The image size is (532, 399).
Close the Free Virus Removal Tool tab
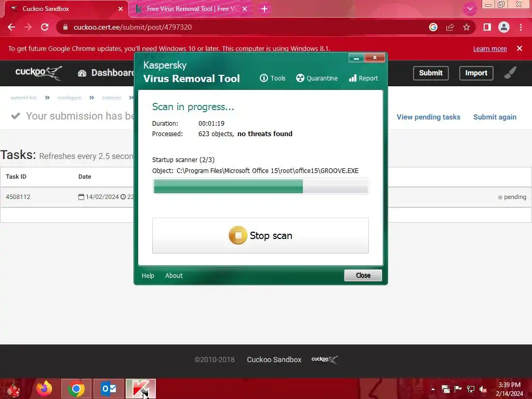coord(245,9)
